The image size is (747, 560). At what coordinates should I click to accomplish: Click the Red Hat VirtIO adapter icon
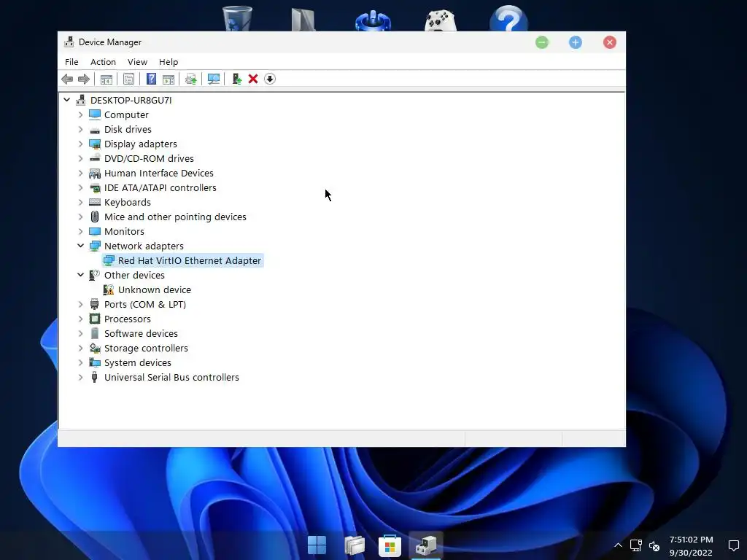109,260
